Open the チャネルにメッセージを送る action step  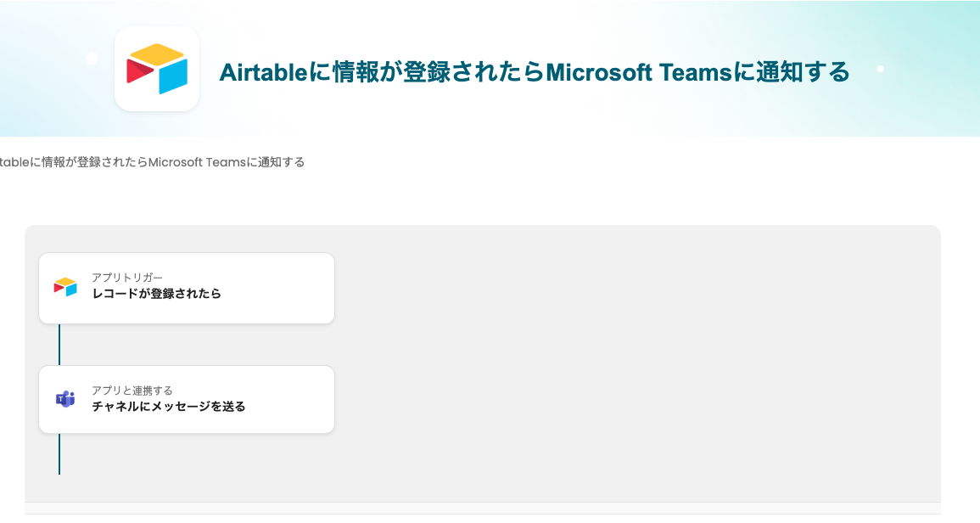pyautogui.click(x=169, y=407)
